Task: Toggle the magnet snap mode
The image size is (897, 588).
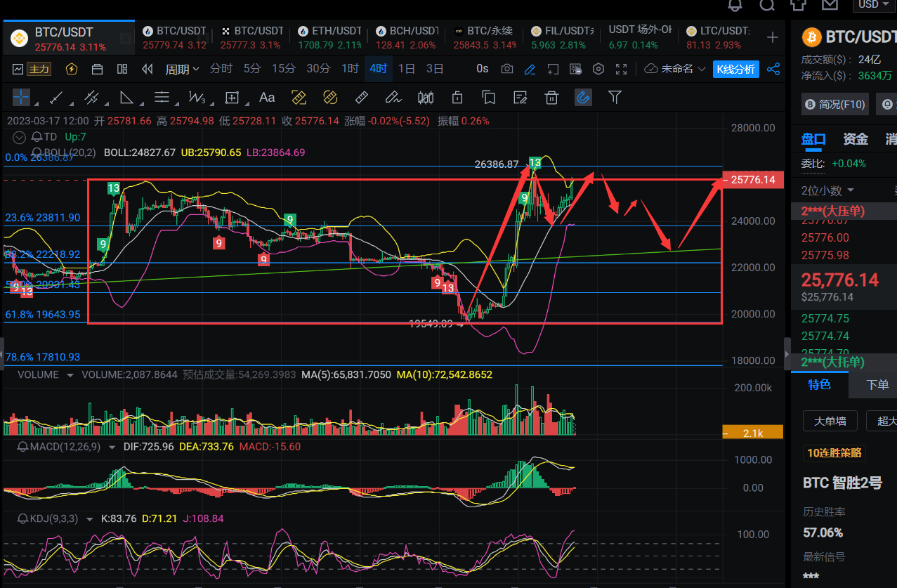Action: tap(582, 98)
